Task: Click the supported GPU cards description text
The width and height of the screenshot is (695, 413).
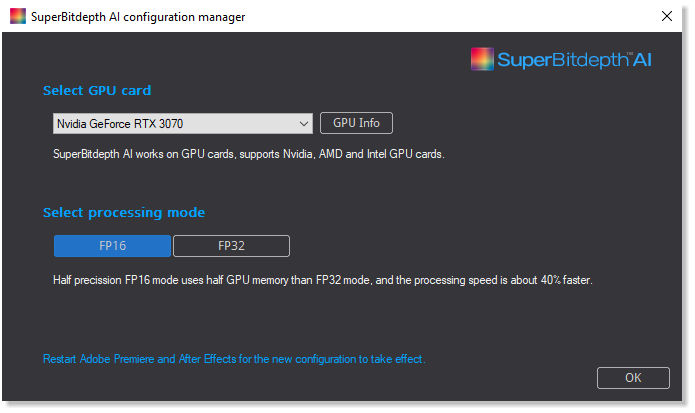Action: pos(249,154)
